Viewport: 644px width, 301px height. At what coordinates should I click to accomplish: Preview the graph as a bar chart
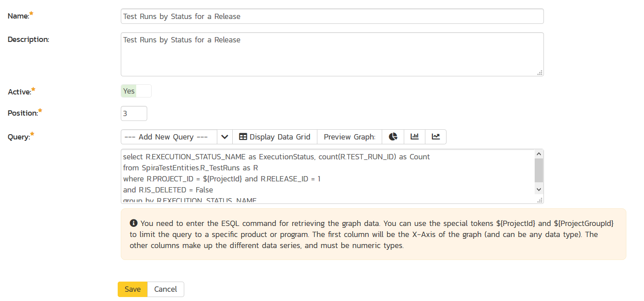point(414,137)
